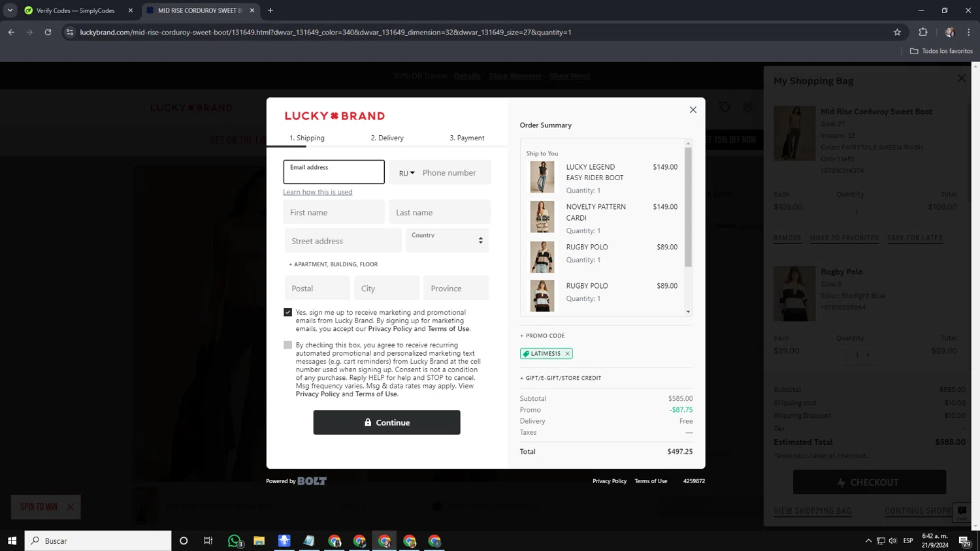Open network settings in system tray

(x=881, y=541)
